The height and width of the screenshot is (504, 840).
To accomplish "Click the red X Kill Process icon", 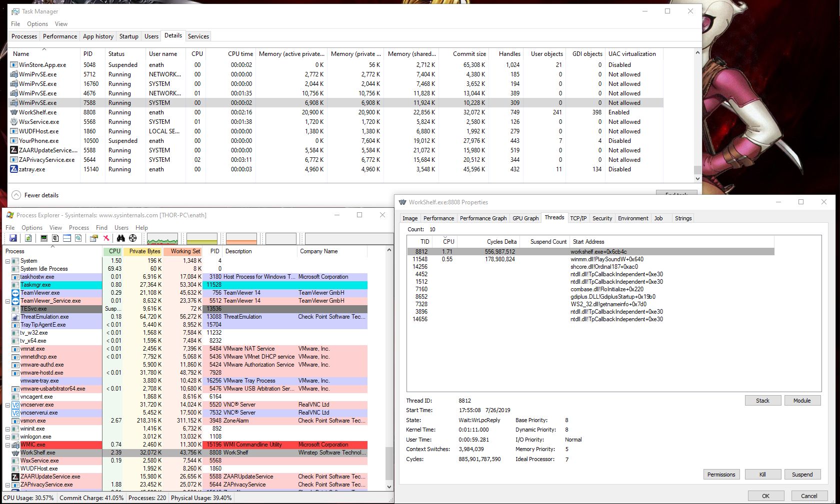I will point(106,238).
